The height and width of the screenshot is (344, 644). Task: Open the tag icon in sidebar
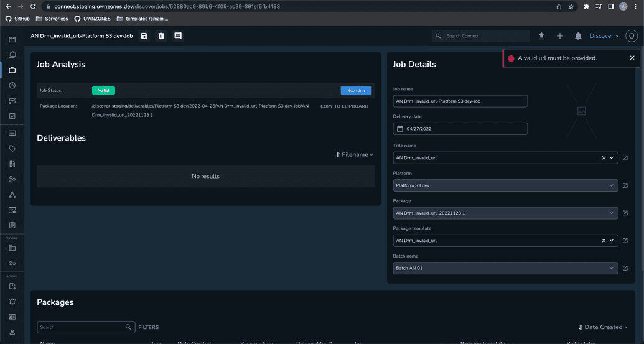pos(12,149)
